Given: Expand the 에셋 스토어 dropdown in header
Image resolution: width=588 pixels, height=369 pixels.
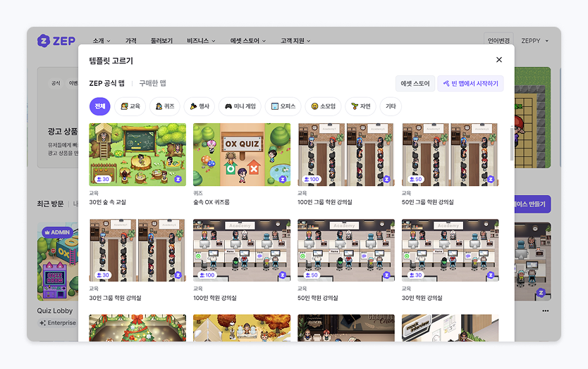Looking at the screenshot, I should point(248,40).
